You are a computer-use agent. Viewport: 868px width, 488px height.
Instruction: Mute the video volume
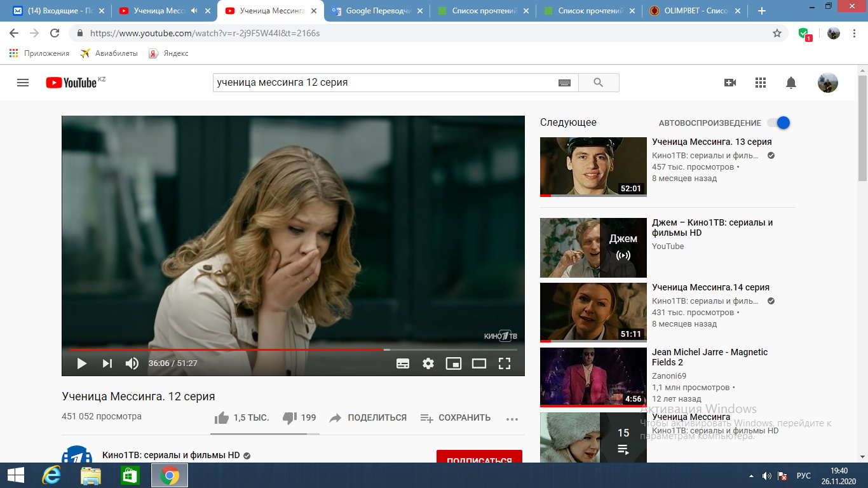coord(132,363)
